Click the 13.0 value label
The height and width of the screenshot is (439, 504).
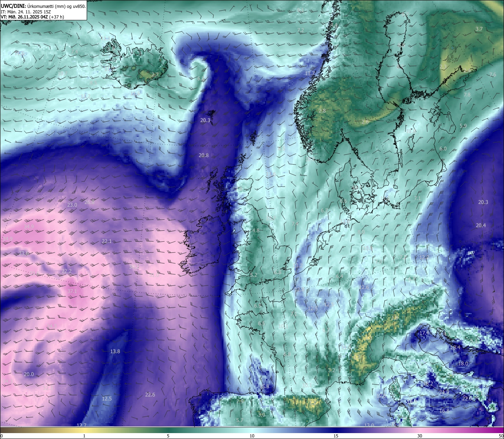pos(369,426)
